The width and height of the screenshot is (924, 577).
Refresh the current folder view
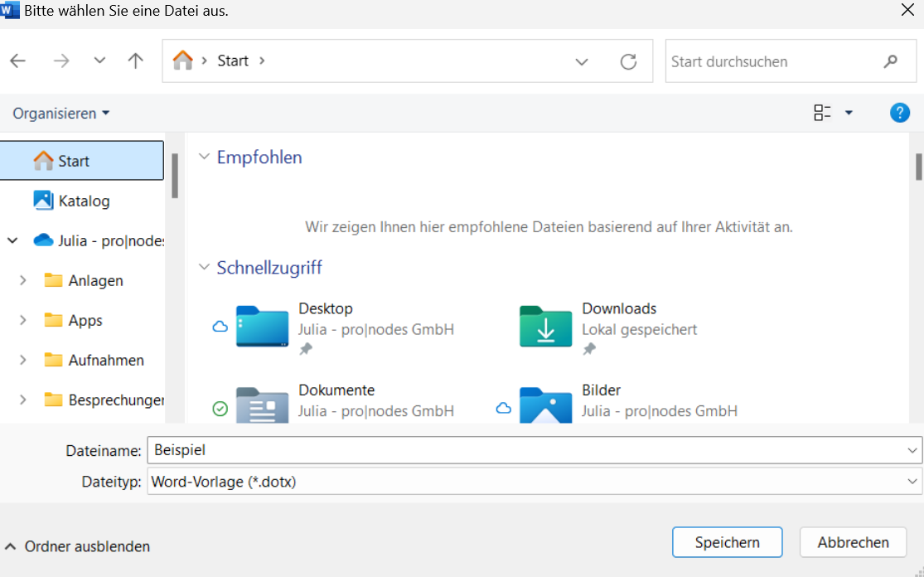628,61
